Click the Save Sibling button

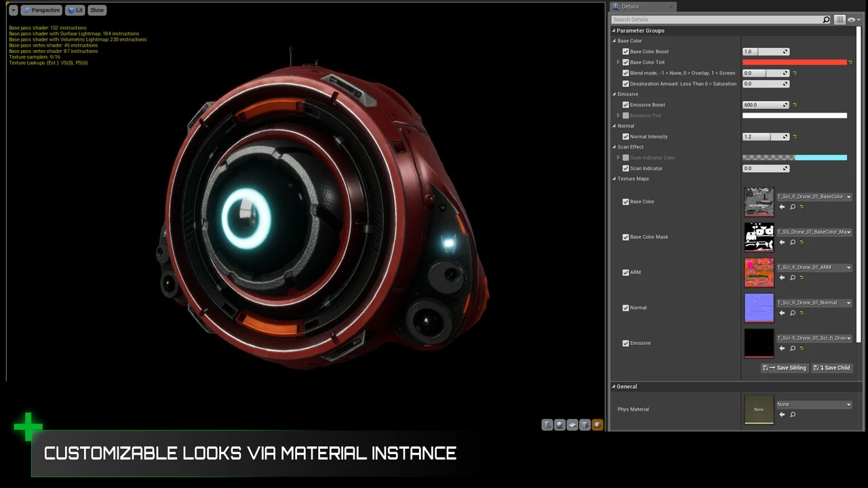pos(785,368)
